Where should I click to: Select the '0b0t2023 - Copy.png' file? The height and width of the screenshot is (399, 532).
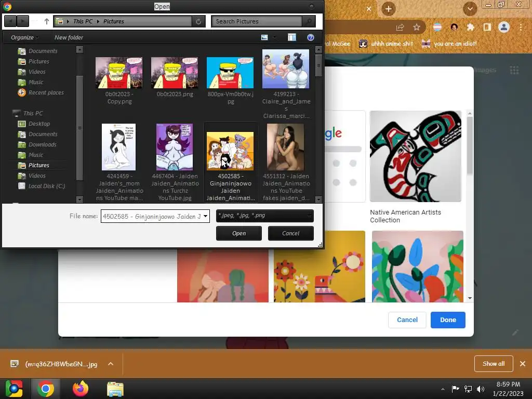click(119, 81)
